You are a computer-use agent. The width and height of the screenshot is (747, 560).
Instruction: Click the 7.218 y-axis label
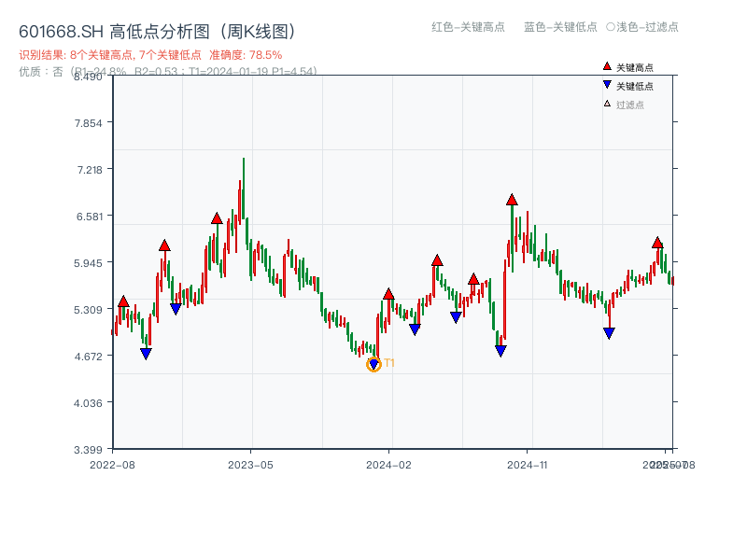[x=90, y=170]
